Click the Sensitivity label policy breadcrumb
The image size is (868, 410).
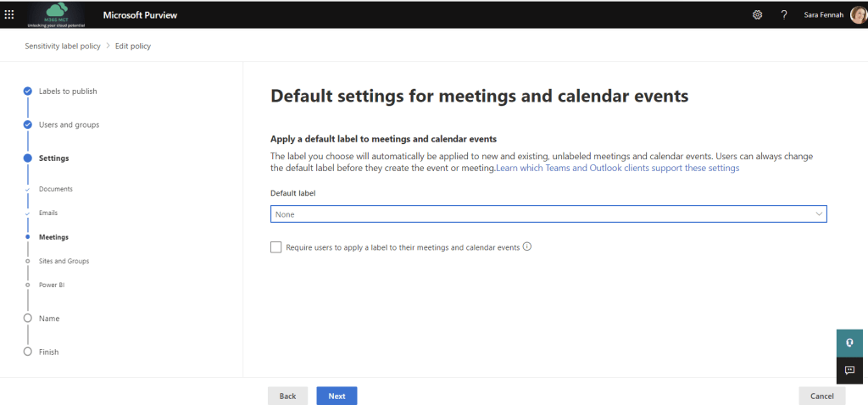[62, 46]
